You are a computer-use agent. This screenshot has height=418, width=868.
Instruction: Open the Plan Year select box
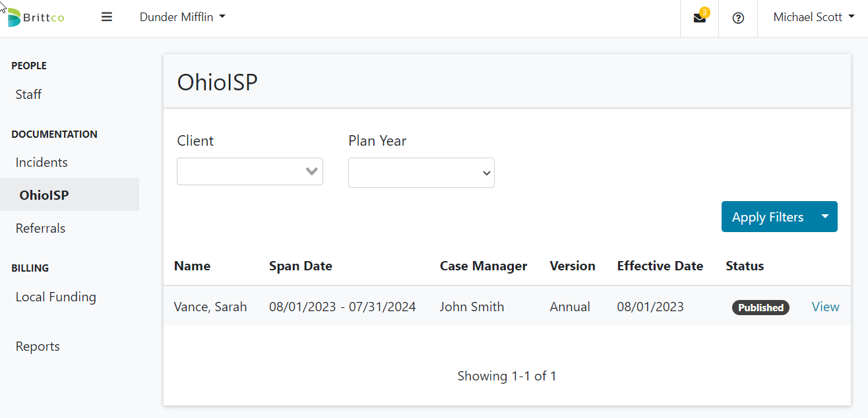click(421, 173)
